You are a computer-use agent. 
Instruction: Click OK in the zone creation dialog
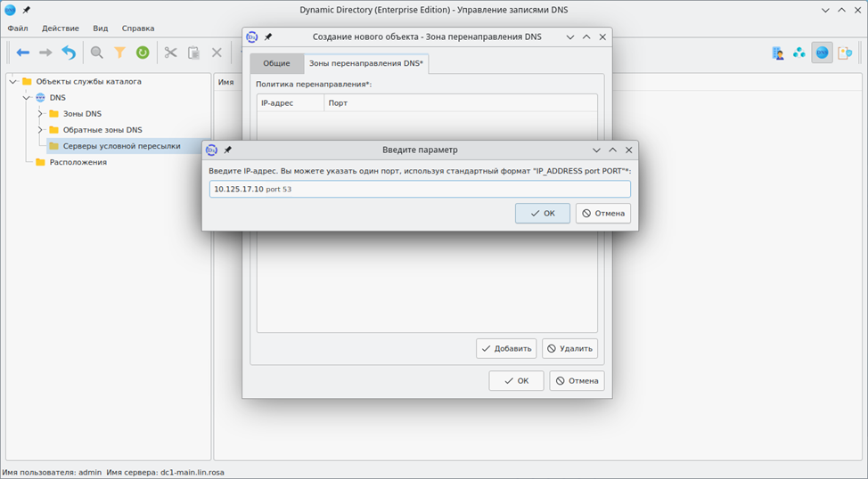(516, 380)
